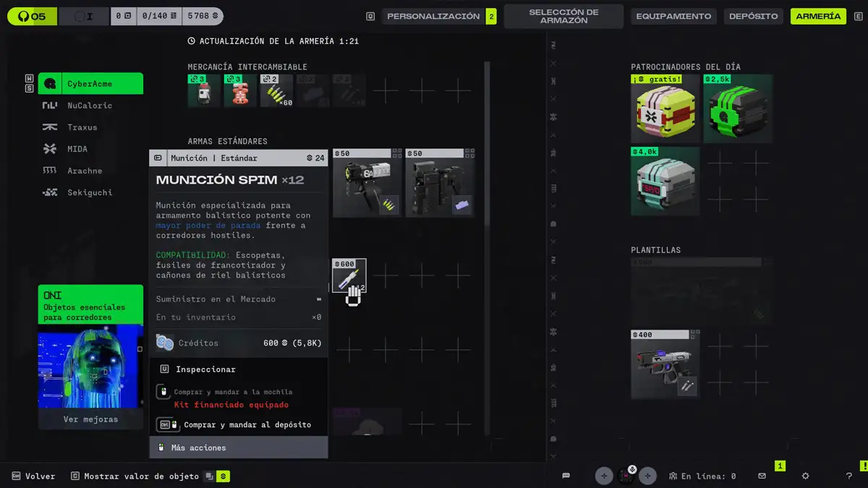Open the Equipamiento tab
The image size is (868, 488).
point(673,16)
